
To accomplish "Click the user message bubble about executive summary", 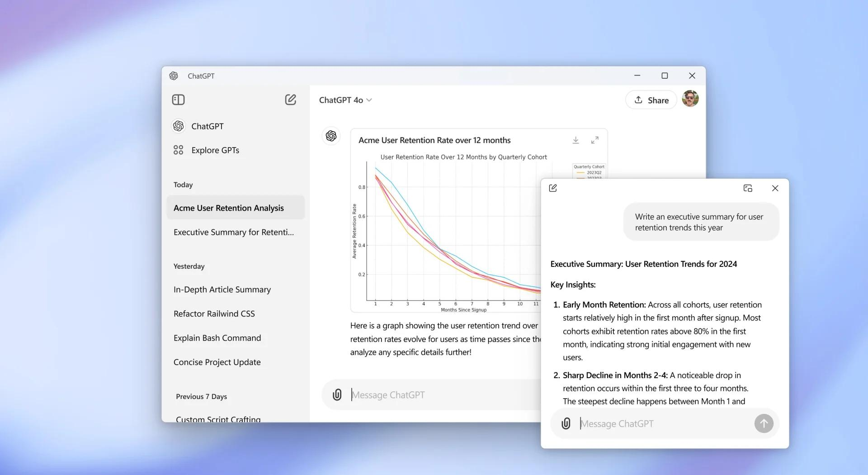I will (x=701, y=222).
